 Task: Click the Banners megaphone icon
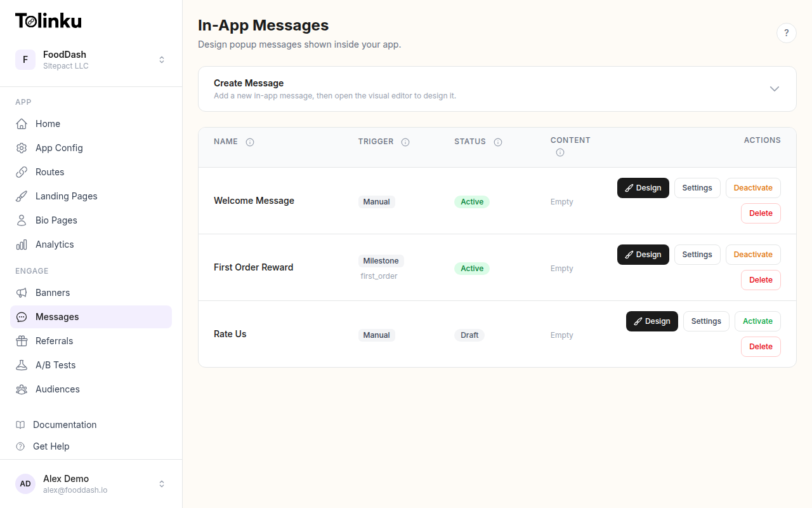pos(22,292)
